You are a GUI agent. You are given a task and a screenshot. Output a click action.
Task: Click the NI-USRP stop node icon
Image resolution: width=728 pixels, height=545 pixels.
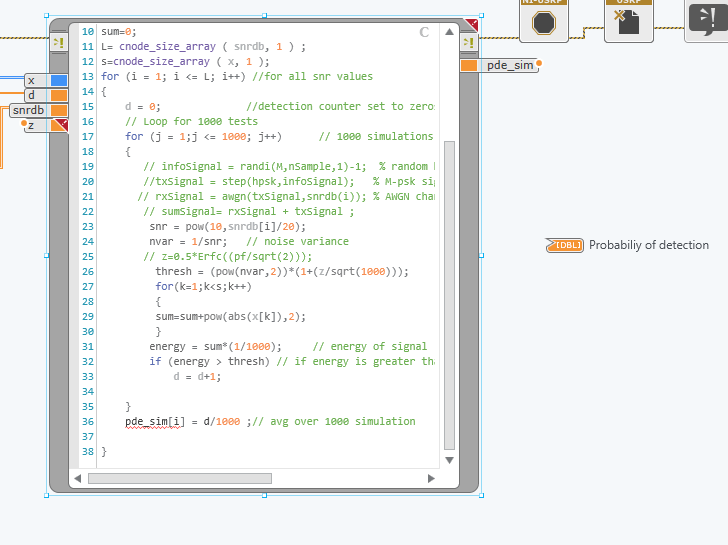click(544, 21)
